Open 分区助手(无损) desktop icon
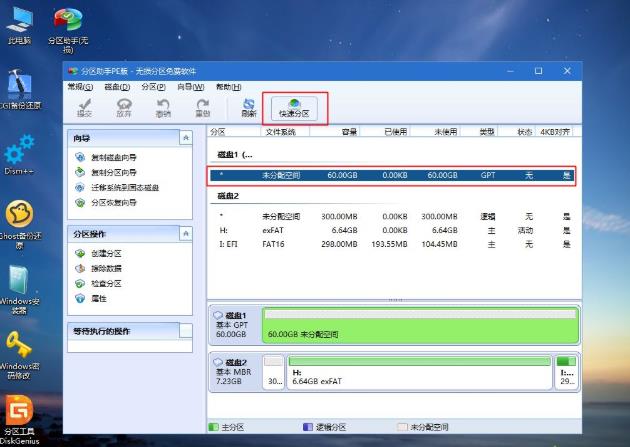Viewport: 630px width, 447px height. [x=68, y=30]
